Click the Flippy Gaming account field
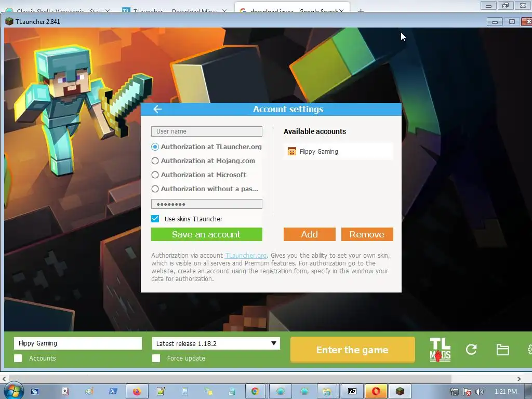This screenshot has height=399, width=532. tap(78, 343)
